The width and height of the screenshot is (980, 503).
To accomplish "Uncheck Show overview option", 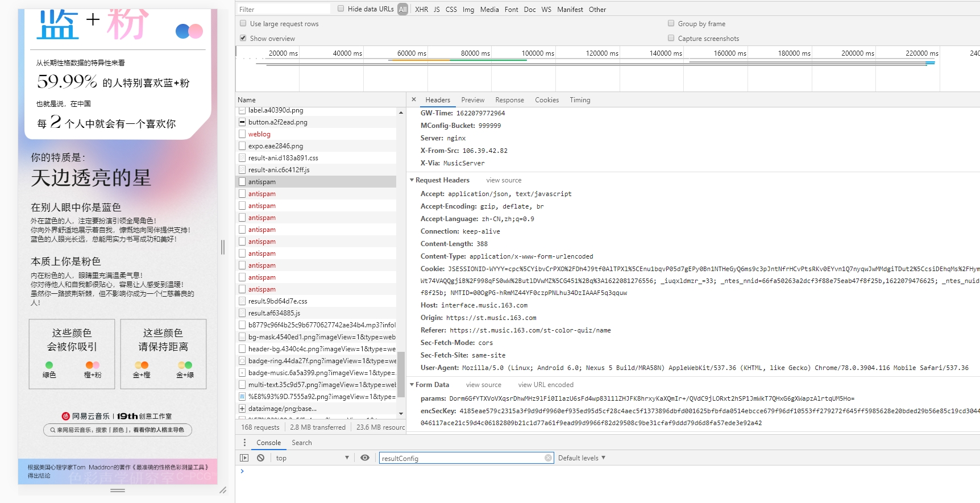I will pos(243,38).
